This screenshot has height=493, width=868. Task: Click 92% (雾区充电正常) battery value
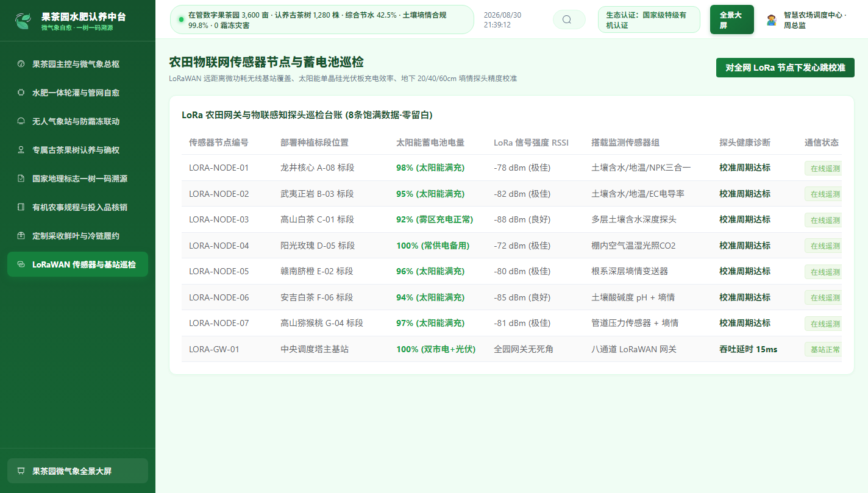pyautogui.click(x=435, y=219)
